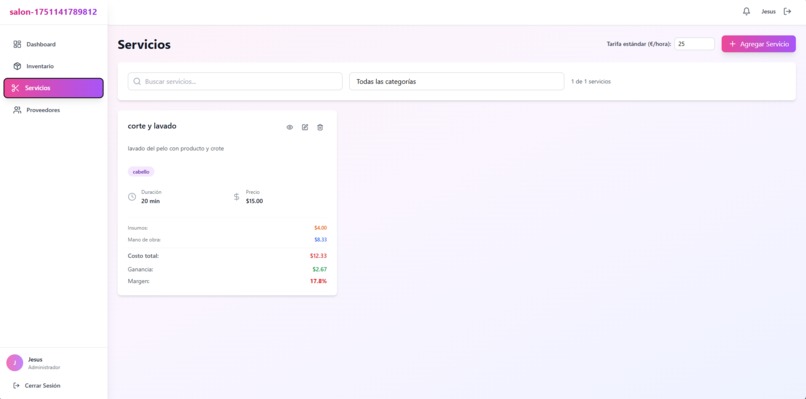Click the scissors icon in Servicios
This screenshot has height=399, width=806.
coord(15,88)
